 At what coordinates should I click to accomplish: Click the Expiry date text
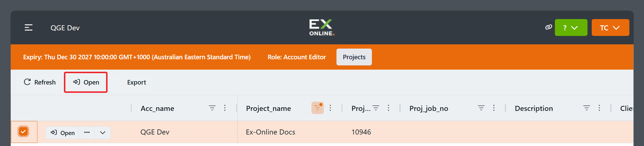point(137,57)
